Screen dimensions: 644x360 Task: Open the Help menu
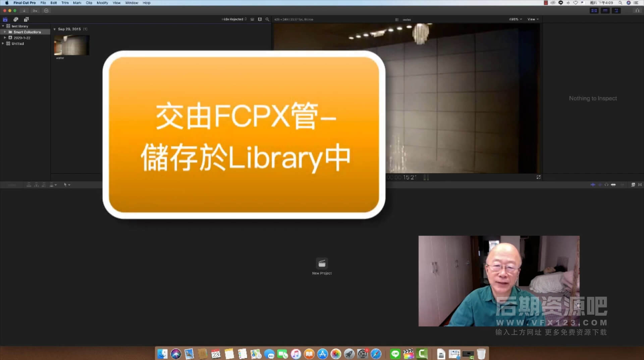click(x=147, y=3)
